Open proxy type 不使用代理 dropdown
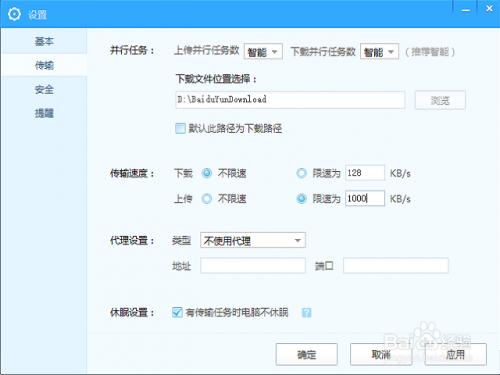Viewport: 500px width, 375px height. click(253, 240)
